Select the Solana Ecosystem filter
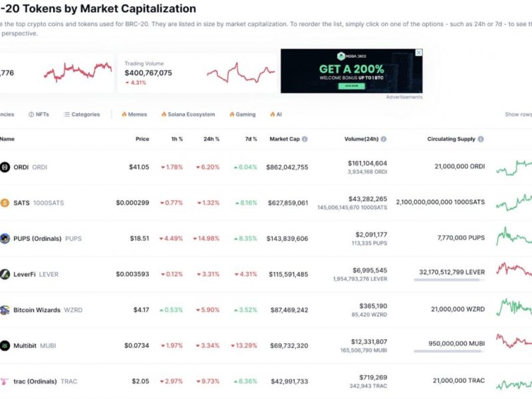This screenshot has width=532, height=399. [x=188, y=114]
